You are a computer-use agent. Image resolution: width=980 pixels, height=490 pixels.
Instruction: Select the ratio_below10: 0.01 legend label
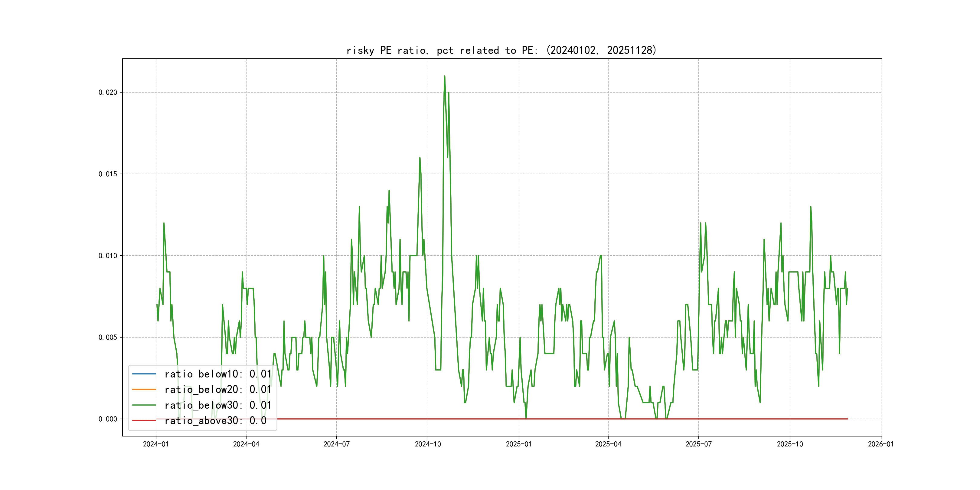click(217, 374)
